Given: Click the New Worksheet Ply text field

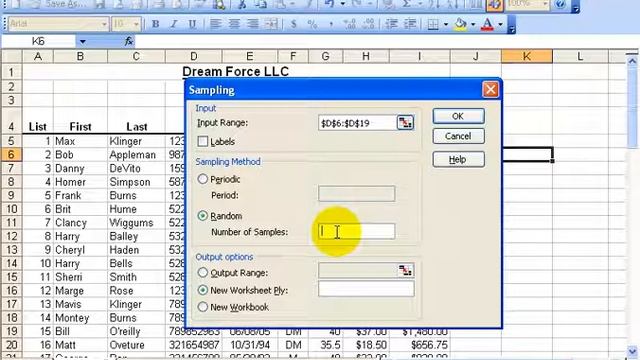Looking at the screenshot, I should pyautogui.click(x=366, y=289).
